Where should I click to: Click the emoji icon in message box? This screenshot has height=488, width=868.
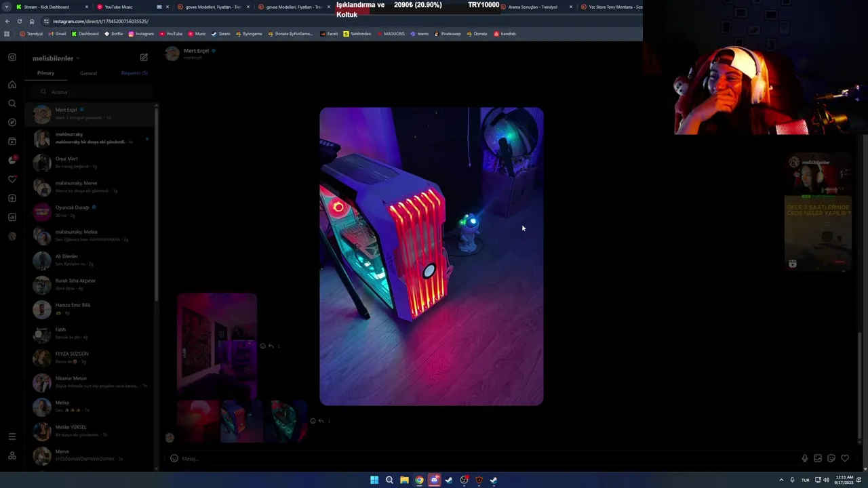[x=174, y=458]
